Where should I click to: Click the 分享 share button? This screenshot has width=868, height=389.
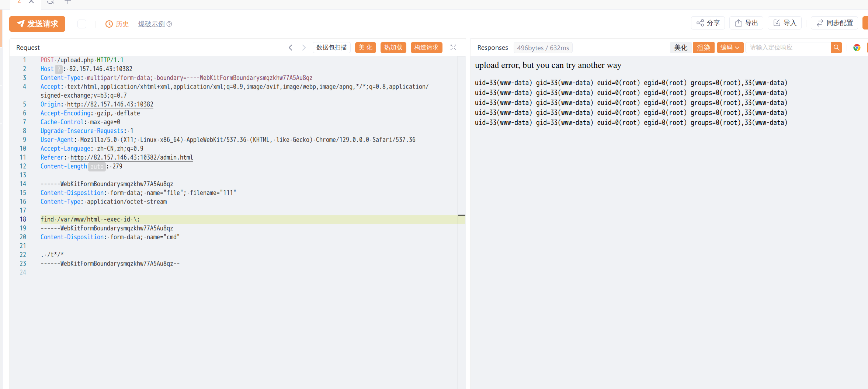708,23
